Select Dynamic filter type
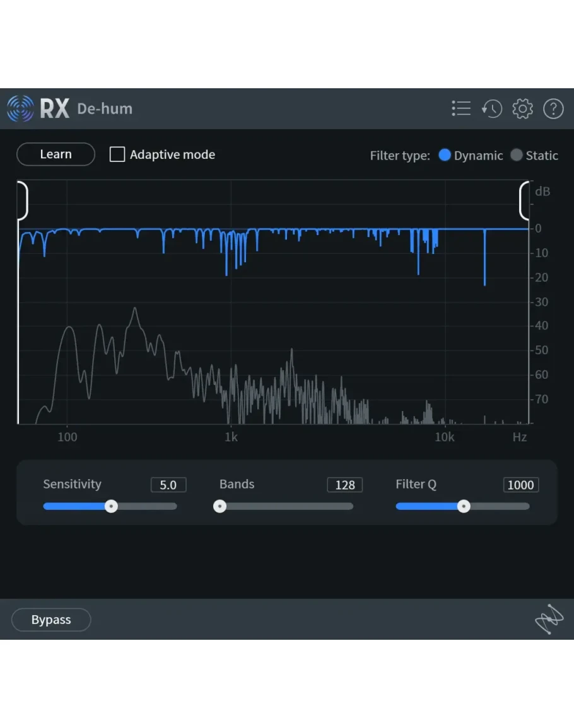The width and height of the screenshot is (574, 728). [x=445, y=155]
